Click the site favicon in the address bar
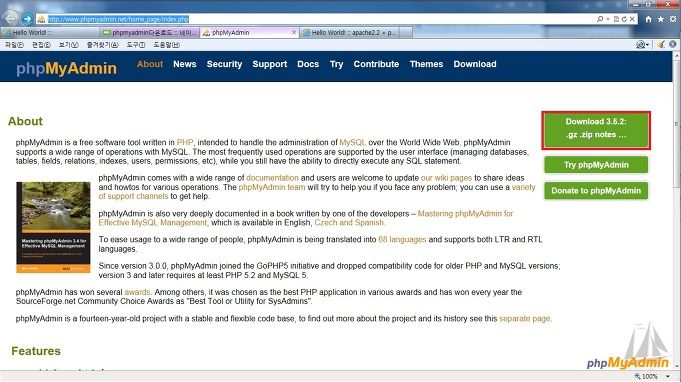Screen dimensions: 681x382 click(41, 19)
